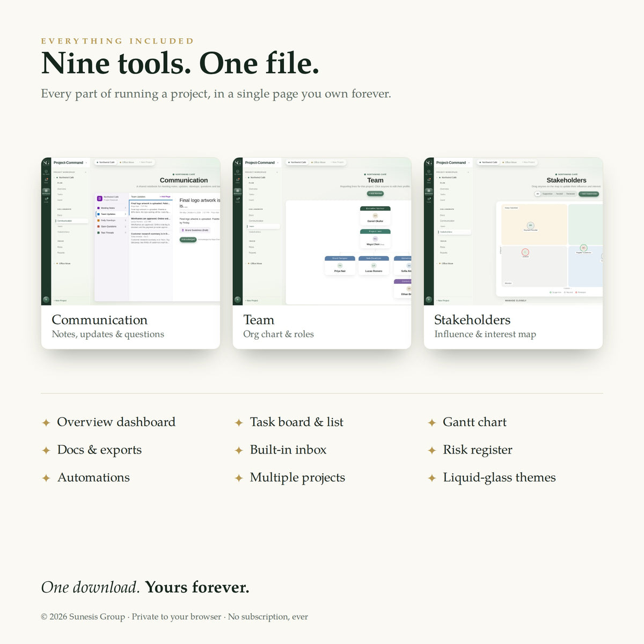
Task: Click the SG logo in the Team screenshot
Action: click(x=238, y=163)
